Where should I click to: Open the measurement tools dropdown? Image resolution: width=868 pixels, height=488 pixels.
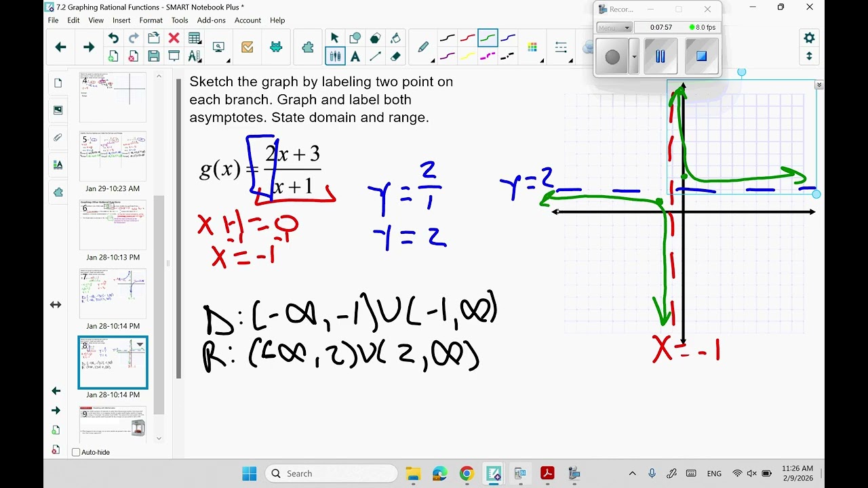point(195,56)
